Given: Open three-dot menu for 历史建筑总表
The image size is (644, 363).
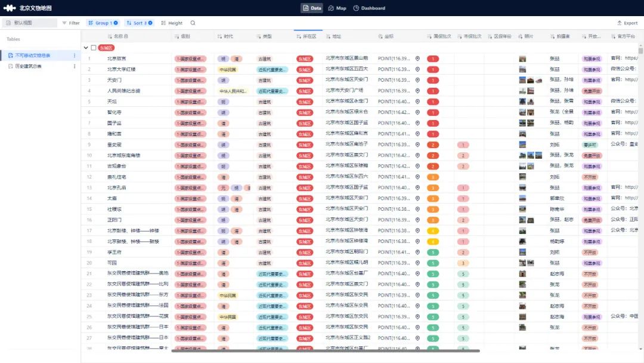Looking at the screenshot, I should click(75, 66).
